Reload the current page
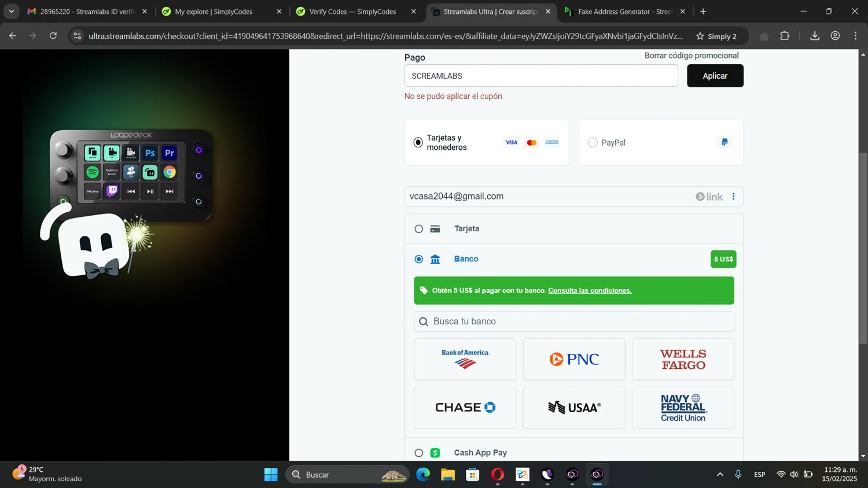Screen dimensions: 868x488 53,36
